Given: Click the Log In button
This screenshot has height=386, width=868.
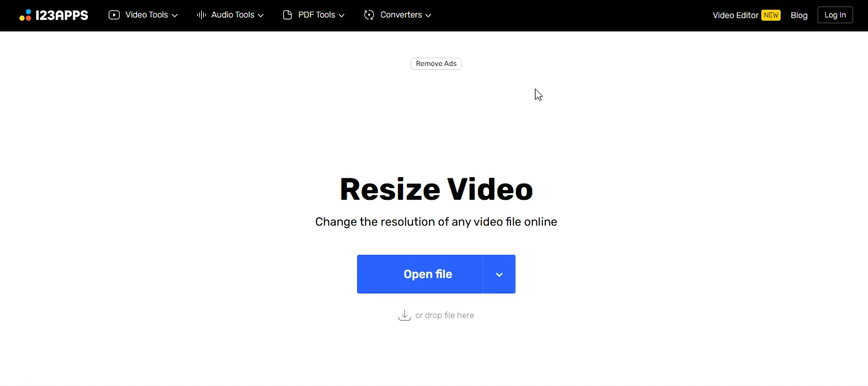Looking at the screenshot, I should [x=835, y=14].
